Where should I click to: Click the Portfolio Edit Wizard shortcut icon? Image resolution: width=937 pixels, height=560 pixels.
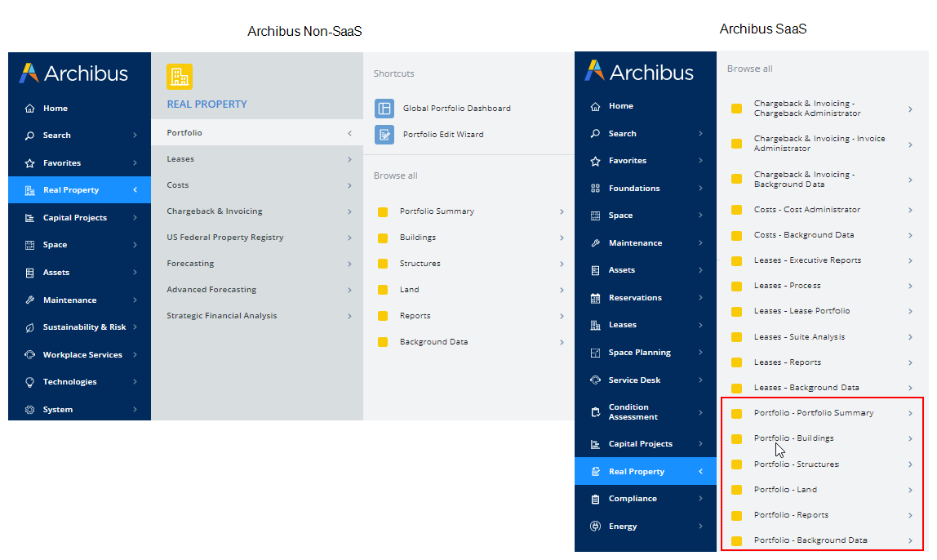coord(384,135)
